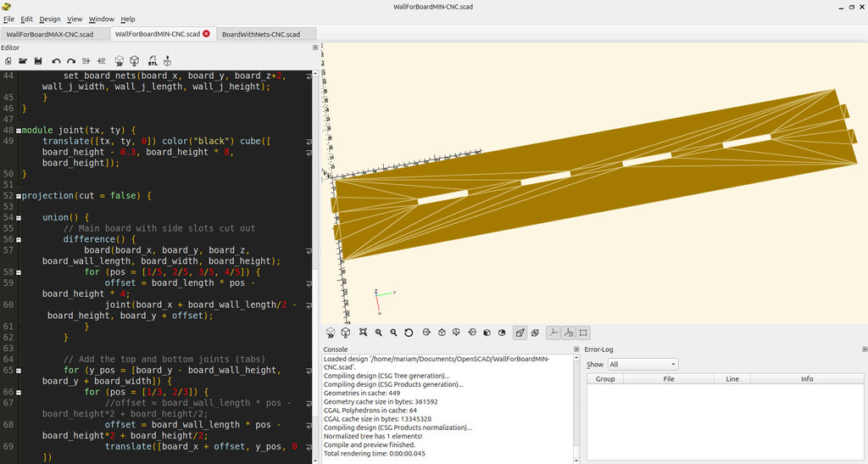868x464 pixels.
Task: Collapse the module joint code block
Action: tap(19, 130)
